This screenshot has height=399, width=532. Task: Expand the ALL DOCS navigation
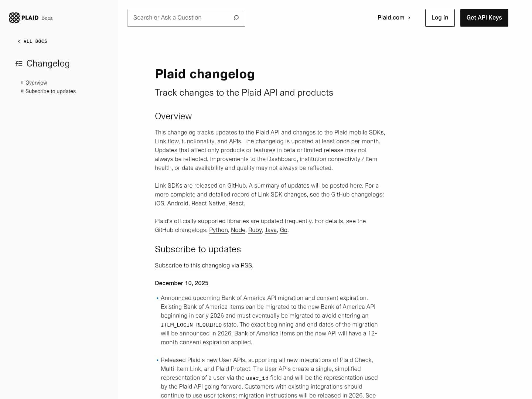35,41
